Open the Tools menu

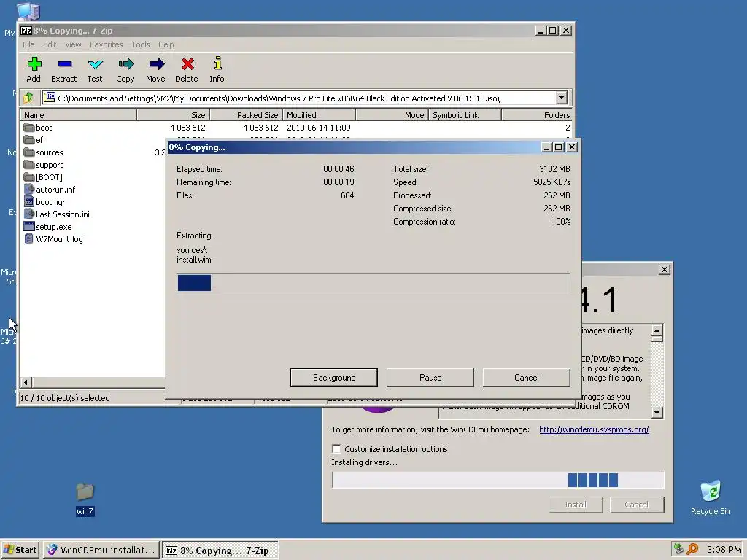pyautogui.click(x=141, y=44)
